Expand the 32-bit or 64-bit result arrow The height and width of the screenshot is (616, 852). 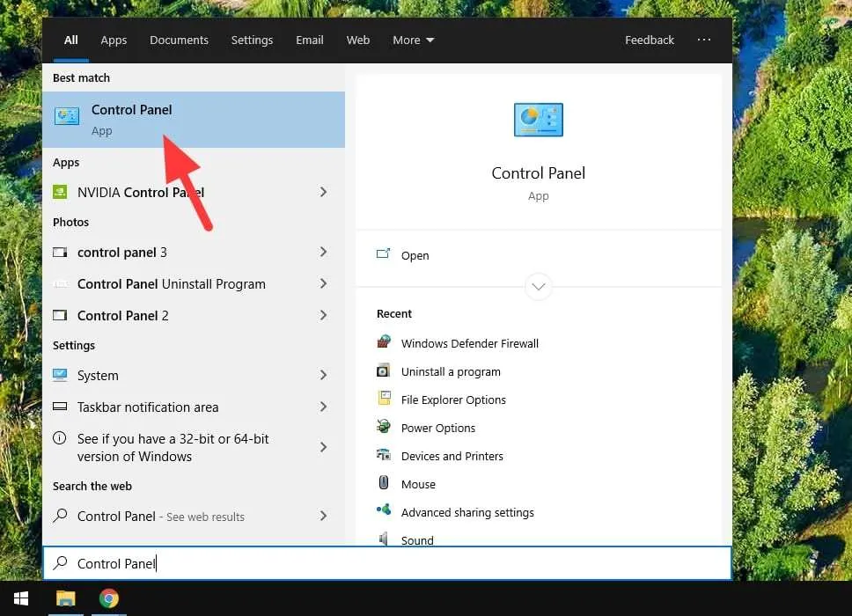pos(323,447)
